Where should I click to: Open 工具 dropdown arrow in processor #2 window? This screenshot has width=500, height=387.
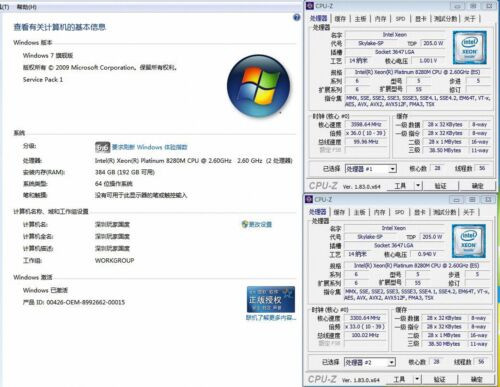tap(417, 379)
